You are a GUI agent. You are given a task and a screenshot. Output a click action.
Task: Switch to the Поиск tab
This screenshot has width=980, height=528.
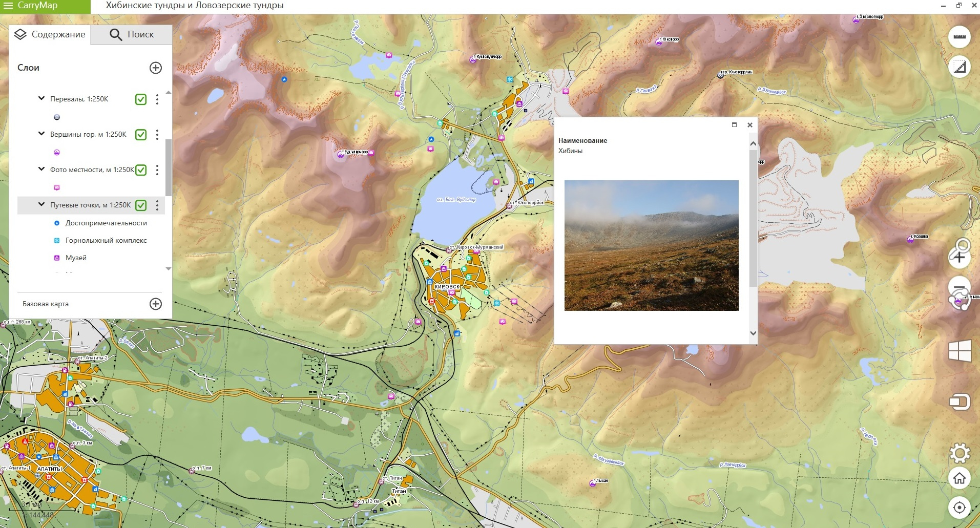tap(132, 34)
